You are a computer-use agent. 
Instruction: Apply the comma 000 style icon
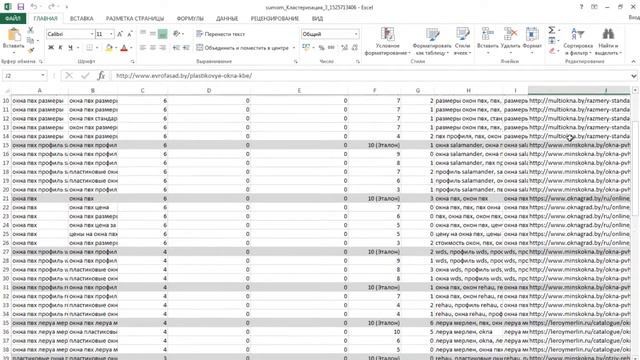coord(331,48)
